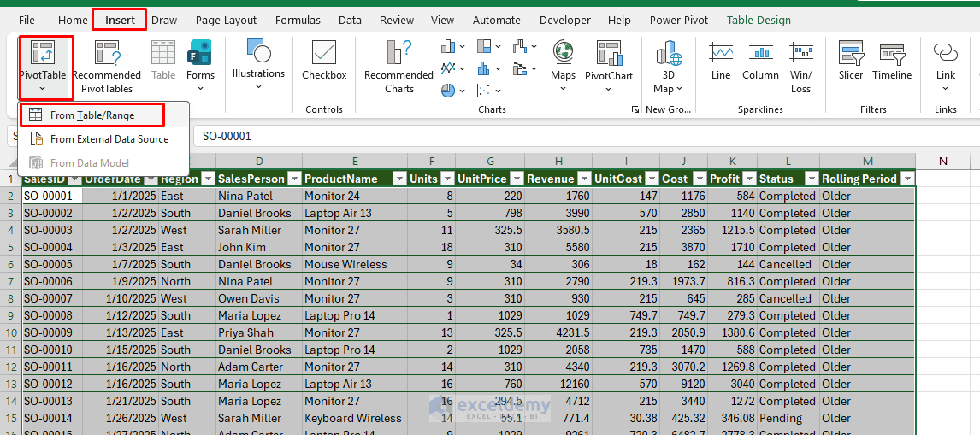The image size is (980, 435).
Task: Switch to the Data tab
Action: pyautogui.click(x=350, y=20)
